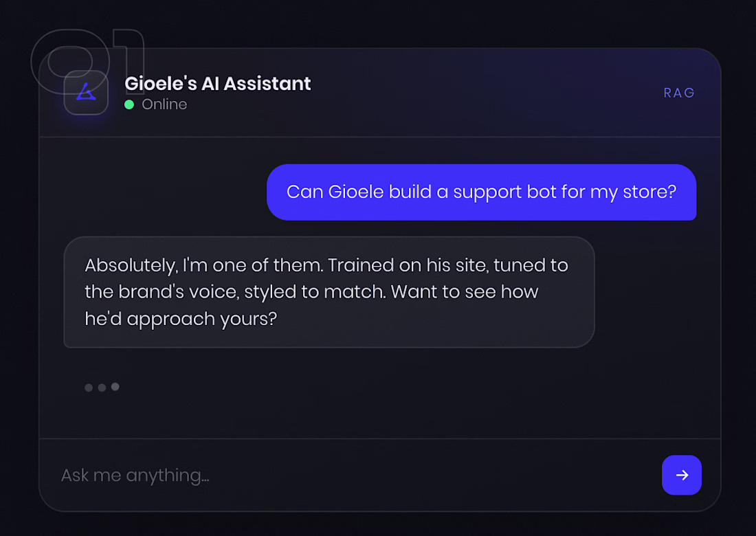This screenshot has height=536, width=756.
Task: Send message with the arrow button
Action: [x=681, y=475]
